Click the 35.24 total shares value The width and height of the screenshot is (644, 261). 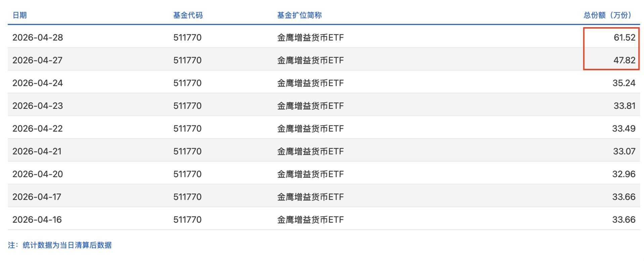click(624, 83)
